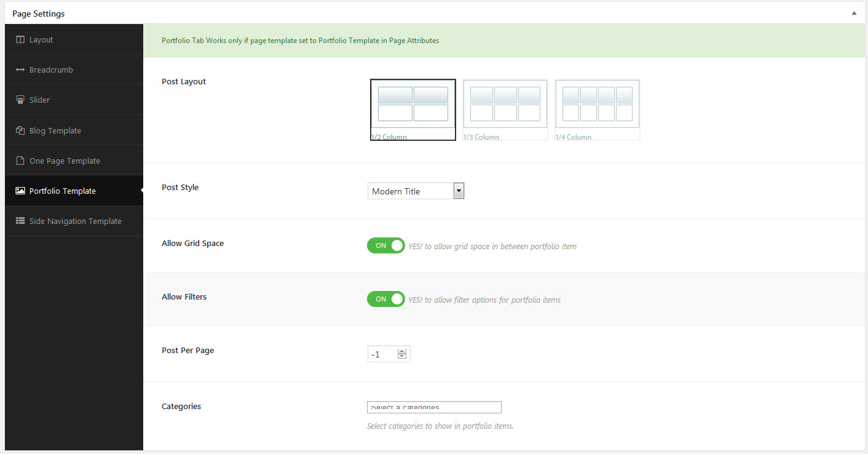Click the Portfolio Template picture icon
This screenshot has height=454, width=868.
point(20,191)
